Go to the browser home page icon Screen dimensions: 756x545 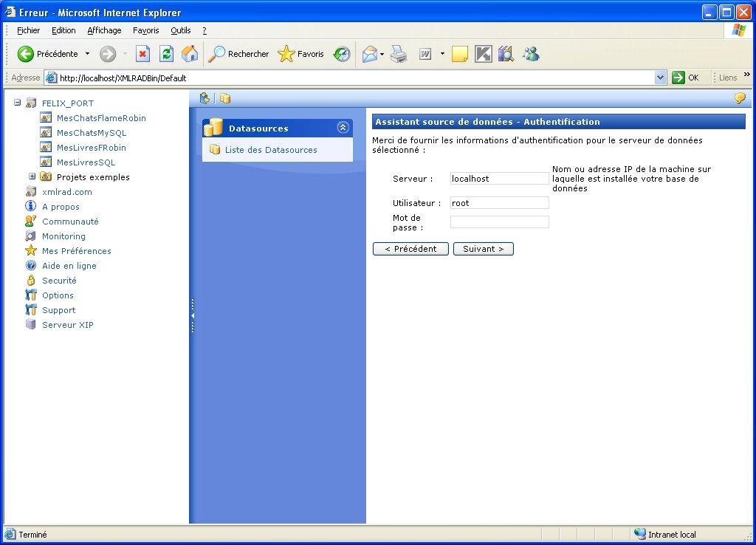click(190, 54)
